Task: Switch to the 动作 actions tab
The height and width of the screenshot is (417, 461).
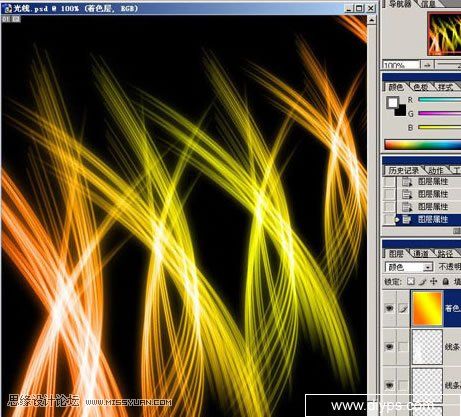Action: tap(436, 171)
